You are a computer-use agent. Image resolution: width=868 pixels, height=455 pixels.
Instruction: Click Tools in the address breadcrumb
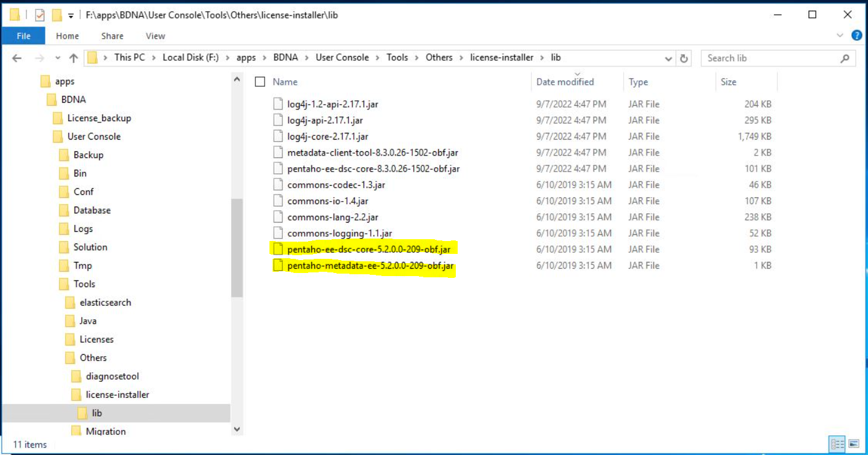click(x=397, y=57)
